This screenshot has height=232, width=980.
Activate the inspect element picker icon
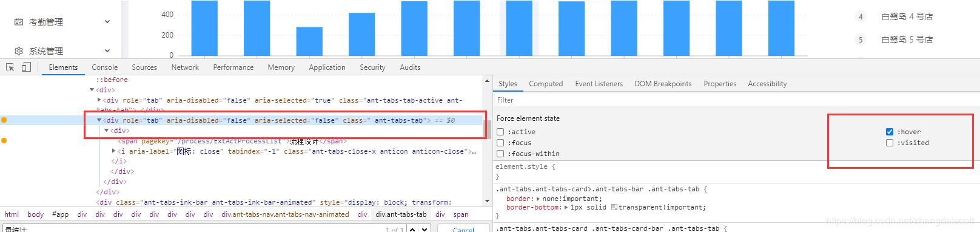coord(10,67)
